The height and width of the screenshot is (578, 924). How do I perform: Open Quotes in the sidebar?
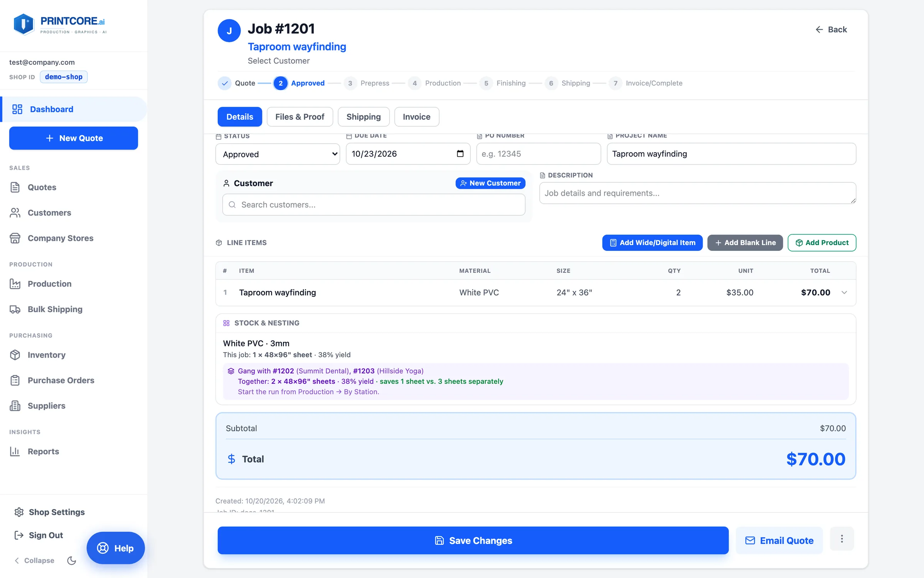42,187
